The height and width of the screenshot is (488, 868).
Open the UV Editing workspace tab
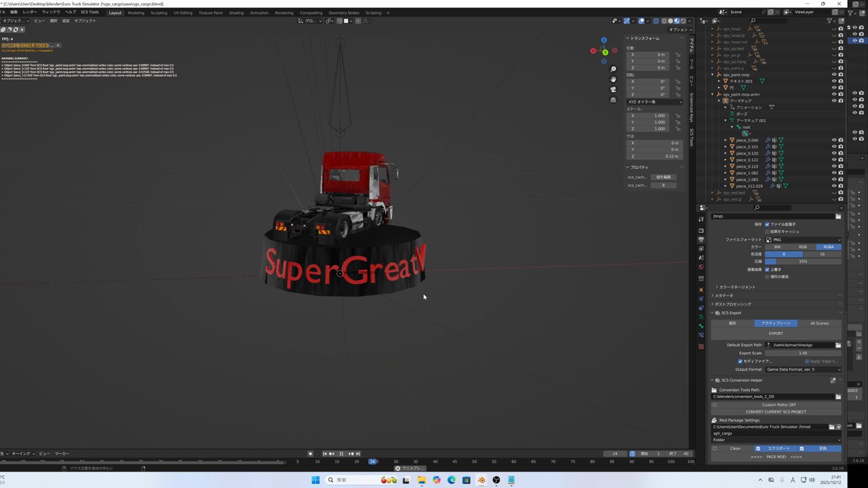click(x=183, y=12)
